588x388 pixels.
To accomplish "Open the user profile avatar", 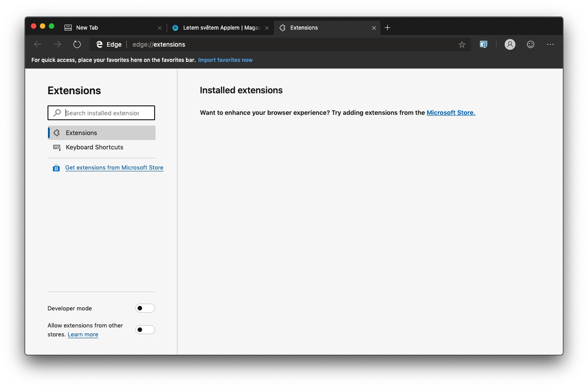I will point(510,44).
